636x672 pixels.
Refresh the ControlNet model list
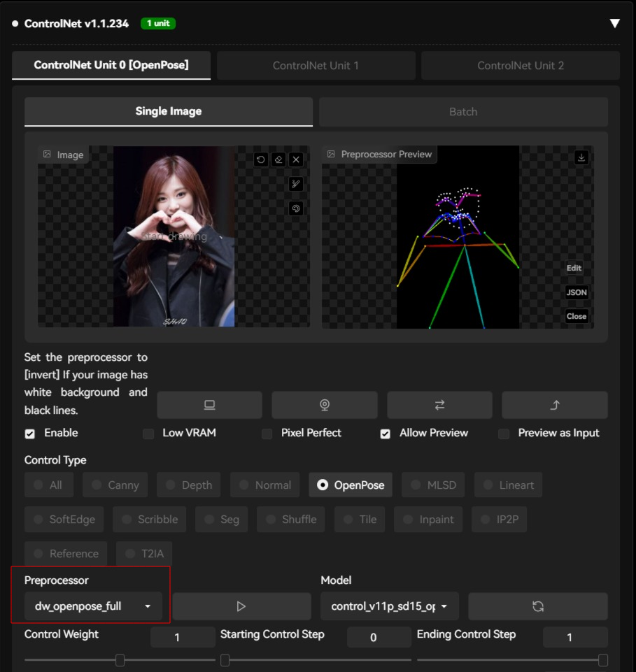click(x=537, y=606)
